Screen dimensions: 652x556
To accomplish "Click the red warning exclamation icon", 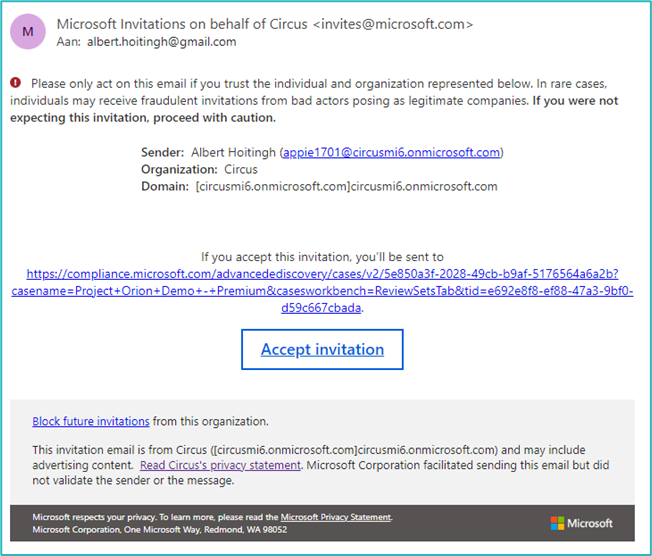I will click(16, 83).
